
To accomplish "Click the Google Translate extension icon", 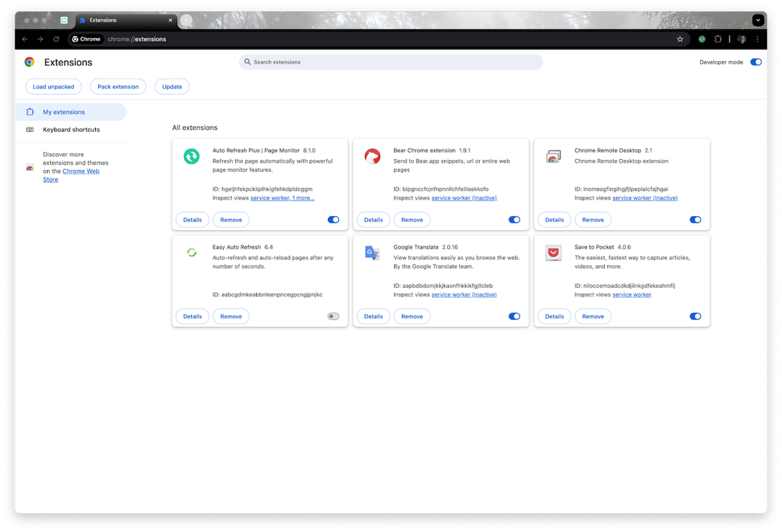I will point(372,253).
